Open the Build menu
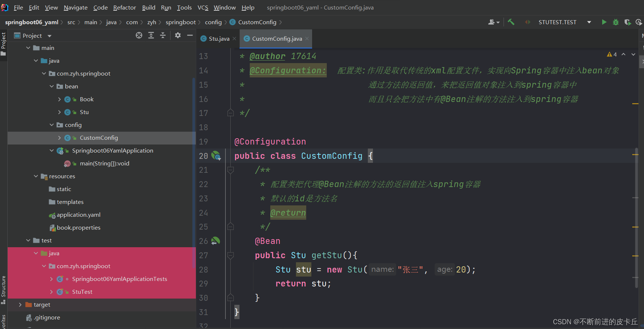 149,7
